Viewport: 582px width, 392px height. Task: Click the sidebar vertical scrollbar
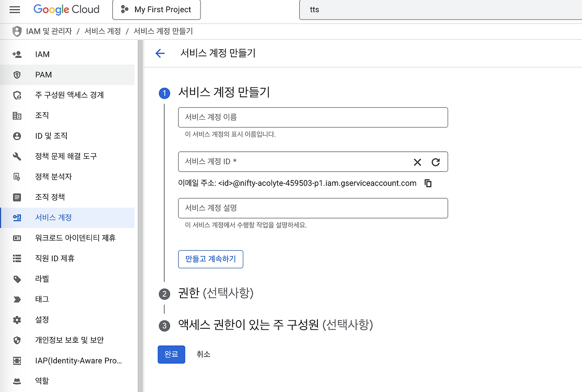click(140, 216)
